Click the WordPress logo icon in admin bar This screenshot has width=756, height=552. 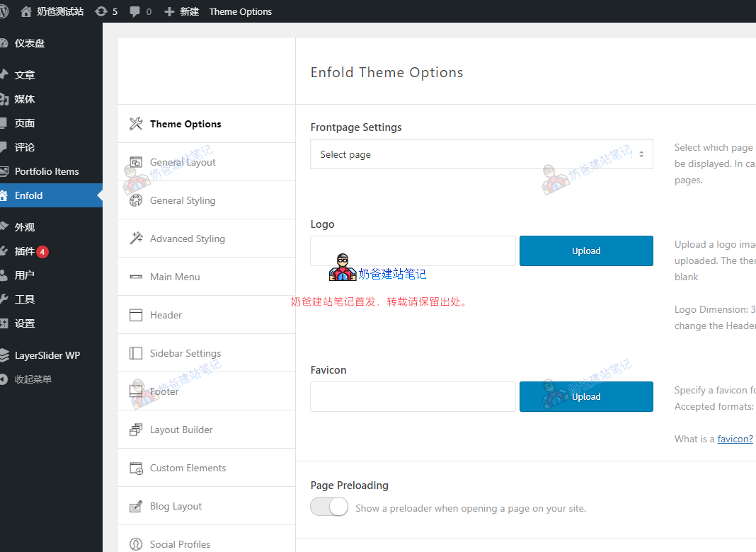(4, 11)
